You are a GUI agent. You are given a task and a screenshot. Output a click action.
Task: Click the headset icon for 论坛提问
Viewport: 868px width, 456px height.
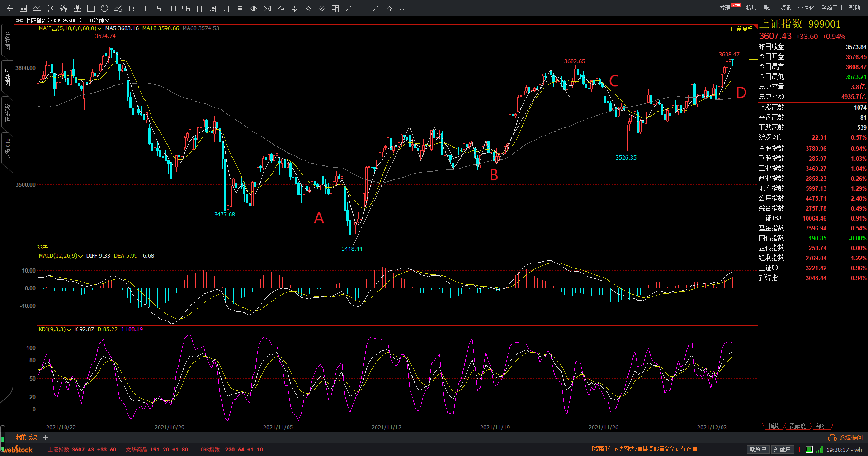click(x=832, y=437)
